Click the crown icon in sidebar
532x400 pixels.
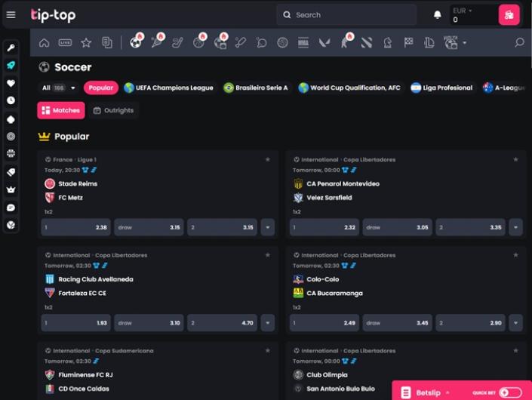(11, 189)
